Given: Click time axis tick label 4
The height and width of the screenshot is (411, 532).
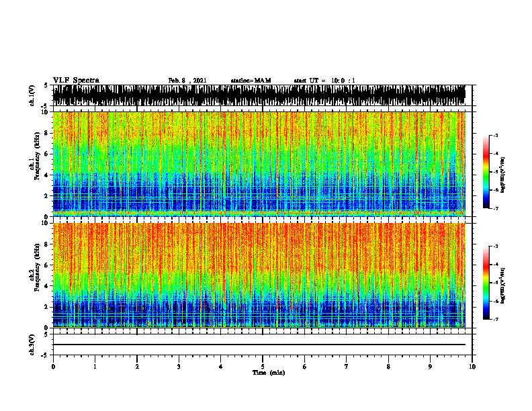Looking at the screenshot, I should point(221,367).
